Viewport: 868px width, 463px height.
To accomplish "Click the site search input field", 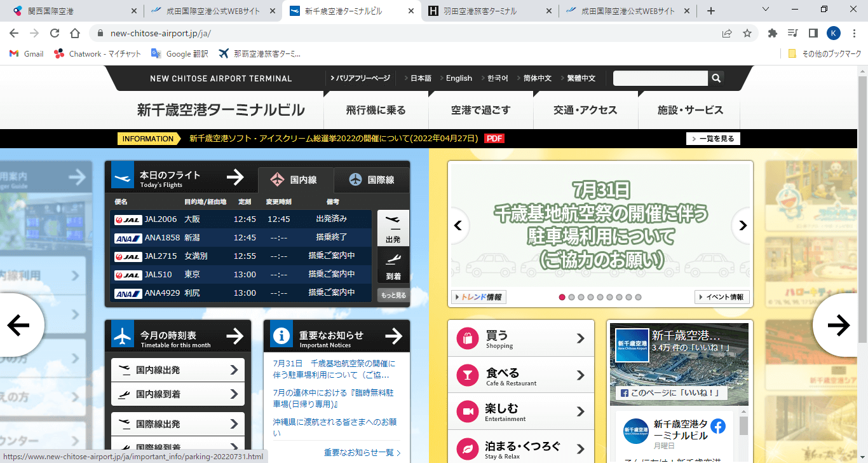I will tap(660, 78).
